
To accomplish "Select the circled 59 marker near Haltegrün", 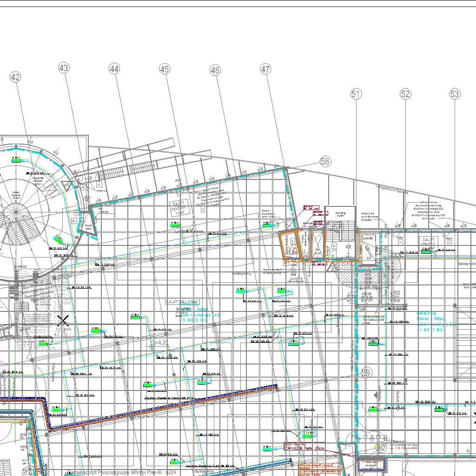I will pyautogui.click(x=366, y=373).
